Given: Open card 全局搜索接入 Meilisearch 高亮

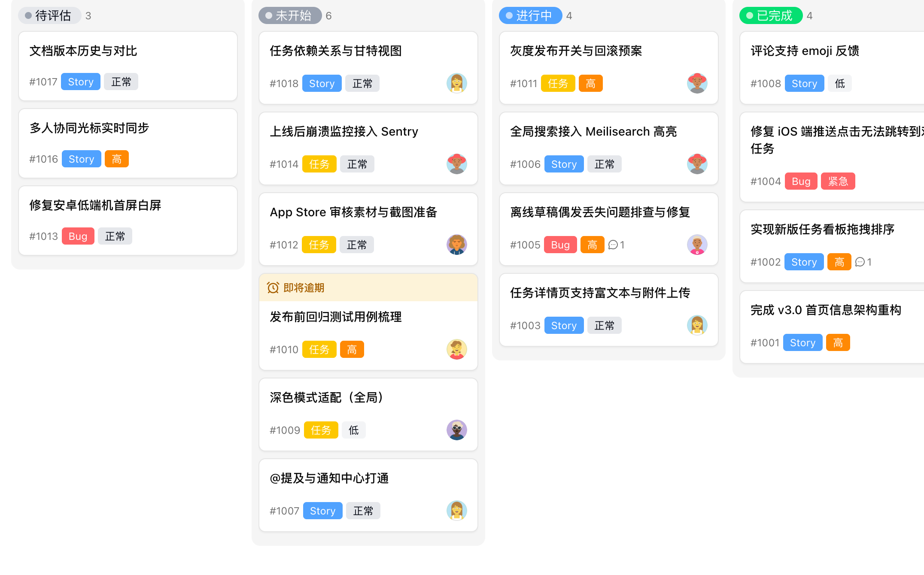Looking at the screenshot, I should click(609, 148).
